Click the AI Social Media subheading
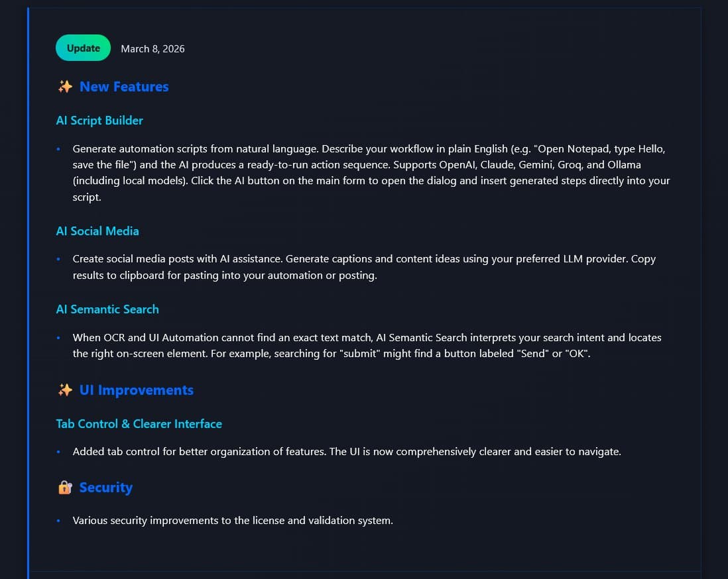The image size is (728, 579). [97, 231]
